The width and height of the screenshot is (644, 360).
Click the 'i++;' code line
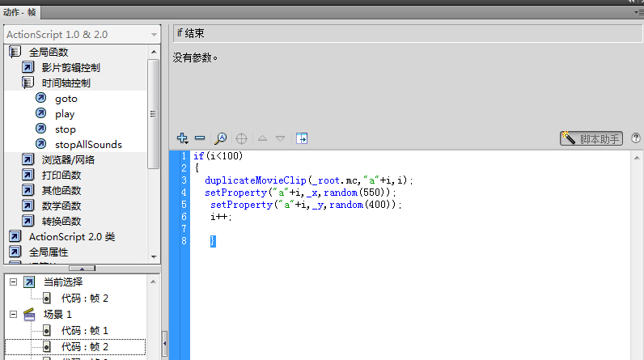(x=221, y=217)
